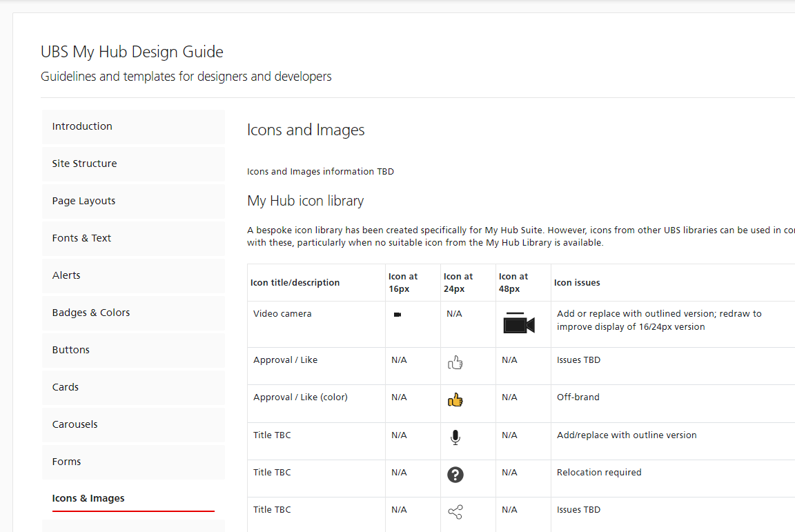Click the outlined thumbs-up like icon
Image resolution: width=795 pixels, height=532 pixels.
(455, 362)
